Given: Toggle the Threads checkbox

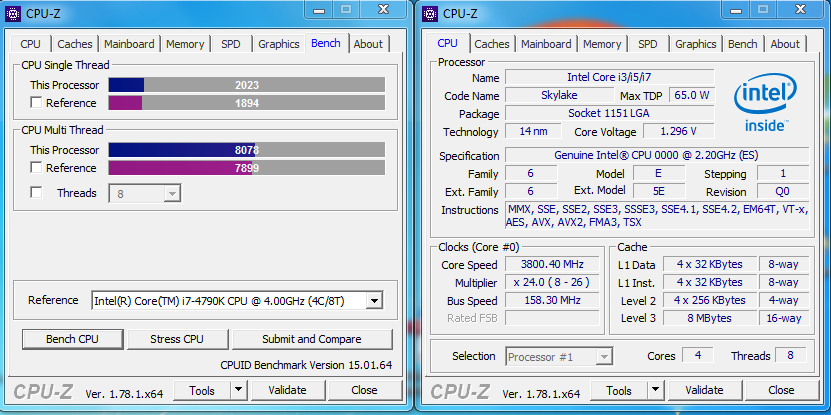Looking at the screenshot, I should click(36, 192).
